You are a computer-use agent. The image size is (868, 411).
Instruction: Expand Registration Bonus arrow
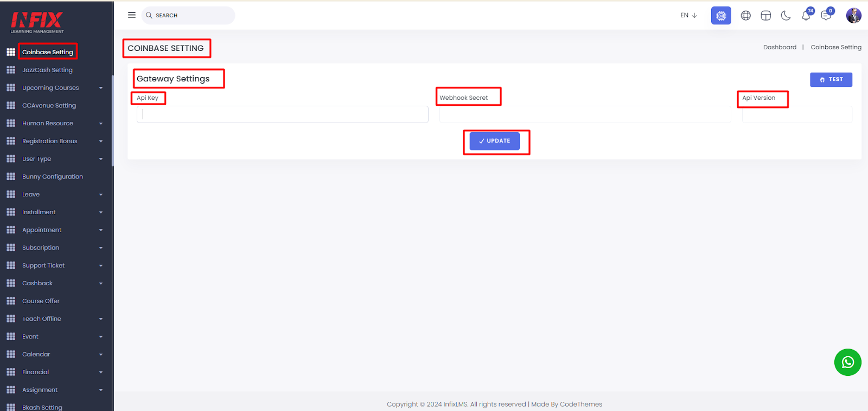[x=101, y=142]
